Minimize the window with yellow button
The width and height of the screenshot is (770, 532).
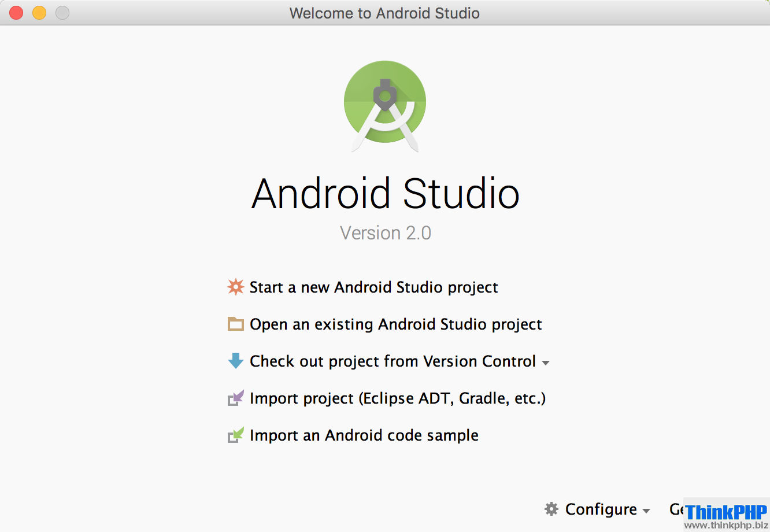39,13
